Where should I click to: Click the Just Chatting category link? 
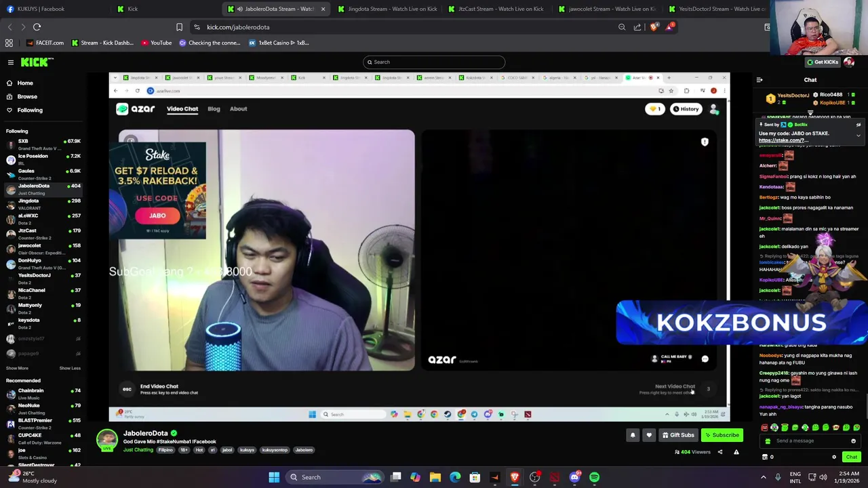(138, 450)
